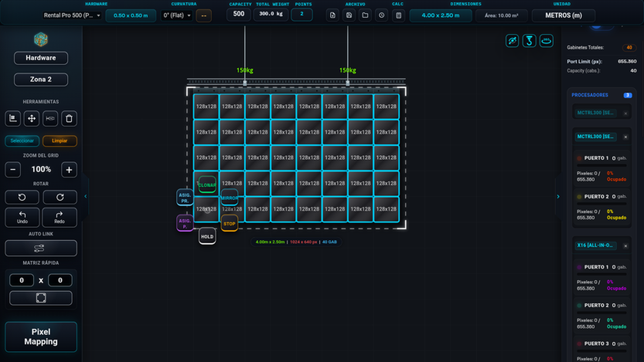
Task: Remove the second MCTRL300 processor
Action: 626,137
